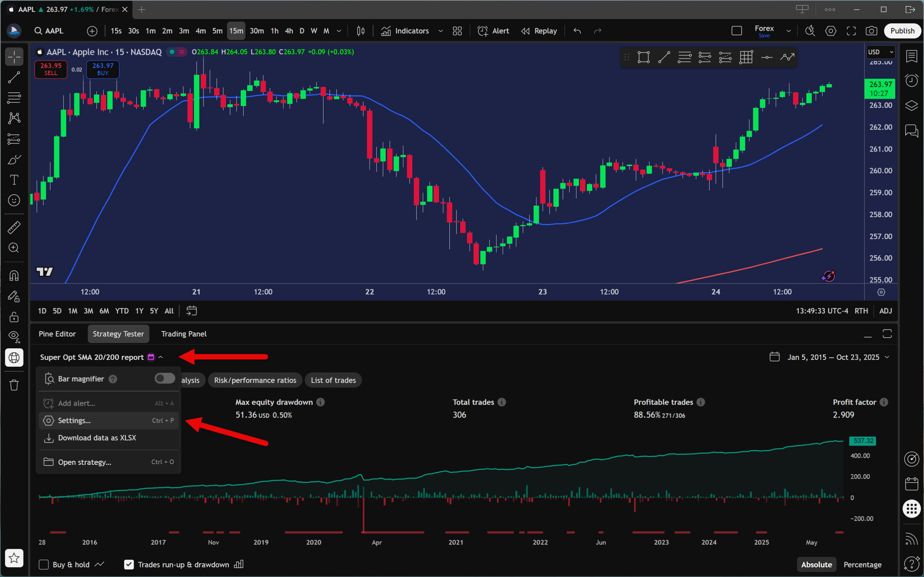The image size is (924, 577).
Task: Switch to the Pine Editor tab
Action: tap(57, 334)
